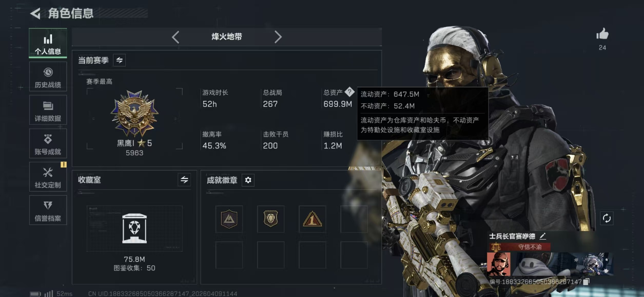
Task: Toggle the 当前赛季 switch button
Action: pyautogui.click(x=119, y=60)
